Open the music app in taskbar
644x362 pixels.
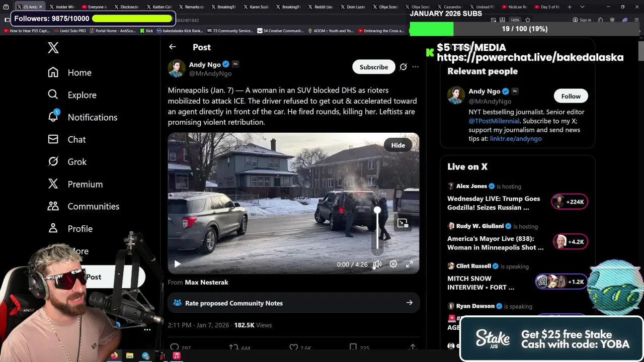pos(177,355)
